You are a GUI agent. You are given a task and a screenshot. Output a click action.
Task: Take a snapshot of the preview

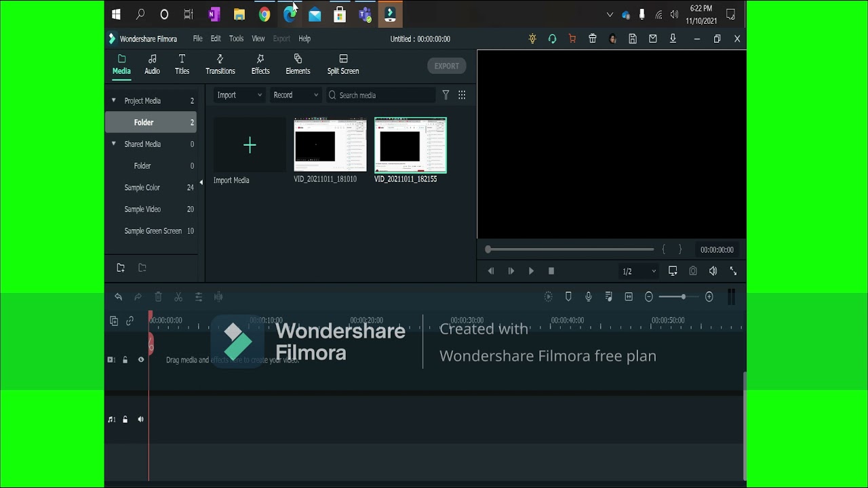pyautogui.click(x=693, y=271)
